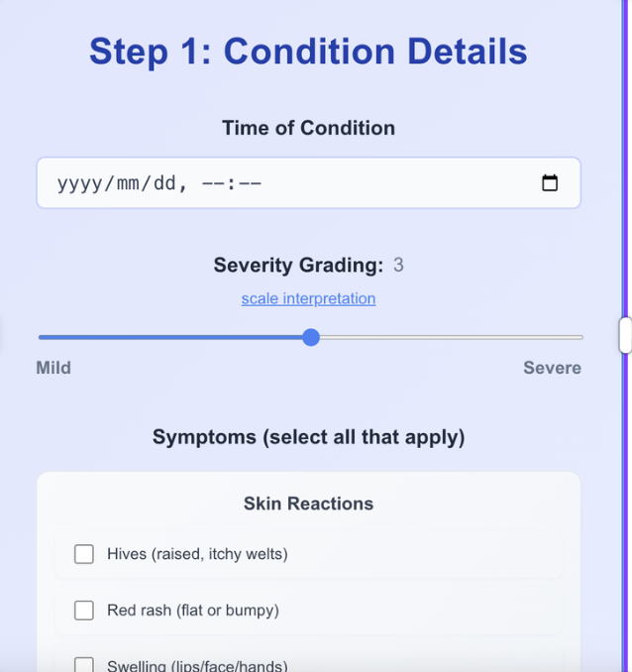
Task: Click the white scrollbar handle on the right edge
Action: coord(625,335)
